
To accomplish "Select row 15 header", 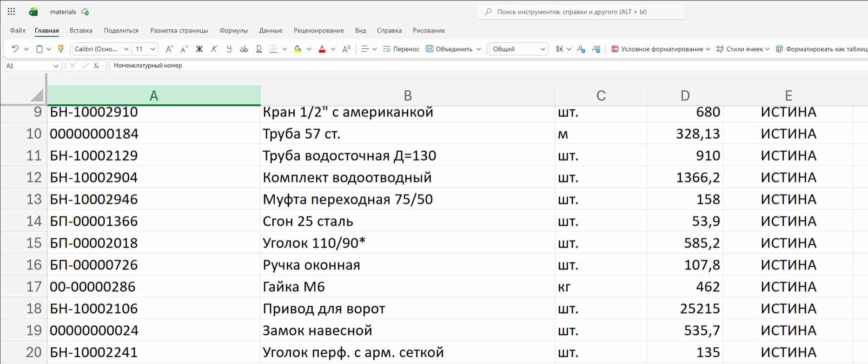I will pyautogui.click(x=24, y=243).
